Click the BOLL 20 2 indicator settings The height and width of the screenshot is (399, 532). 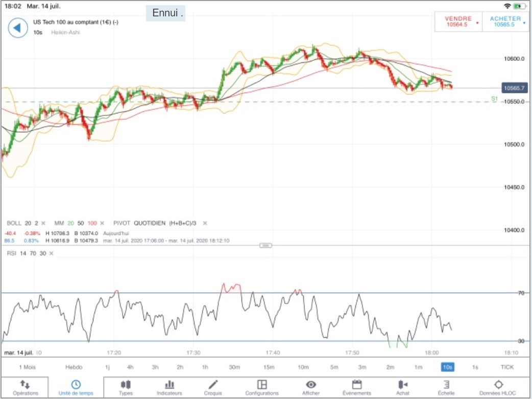(x=22, y=223)
